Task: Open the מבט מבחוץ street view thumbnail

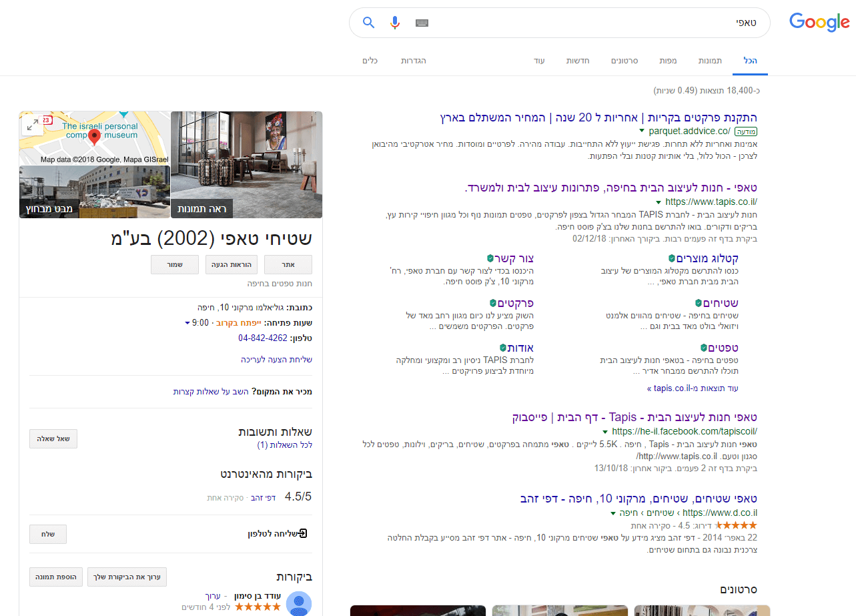Action: [94, 192]
